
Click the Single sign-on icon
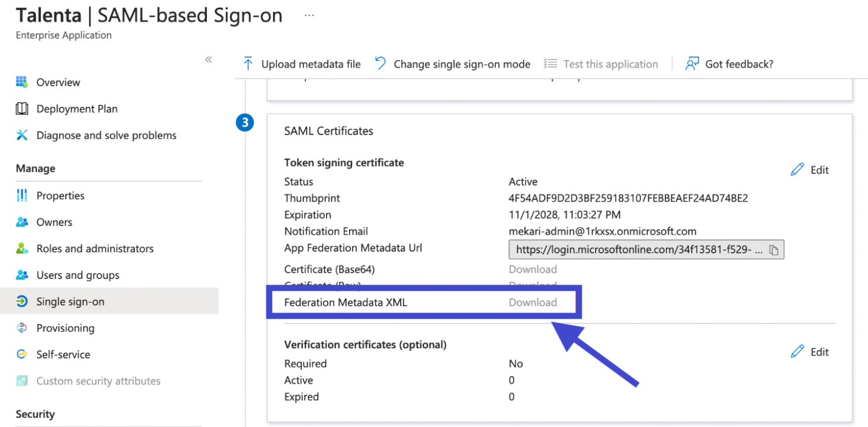click(22, 302)
